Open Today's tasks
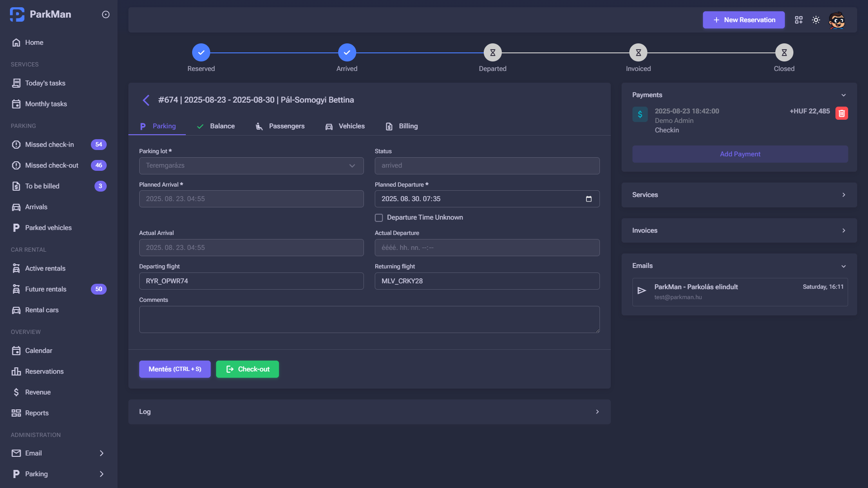Image resolution: width=868 pixels, height=488 pixels. coord(59,83)
